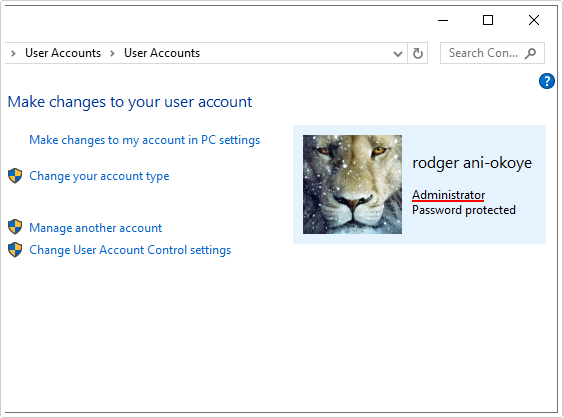Screen dimensions: 563x418
Task: Open Change User Account Control settings link
Action: 130,250
